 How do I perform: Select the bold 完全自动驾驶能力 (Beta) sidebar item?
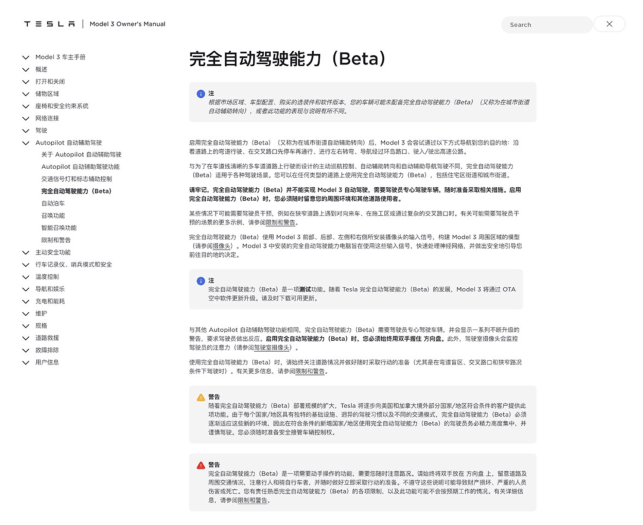pos(76,191)
